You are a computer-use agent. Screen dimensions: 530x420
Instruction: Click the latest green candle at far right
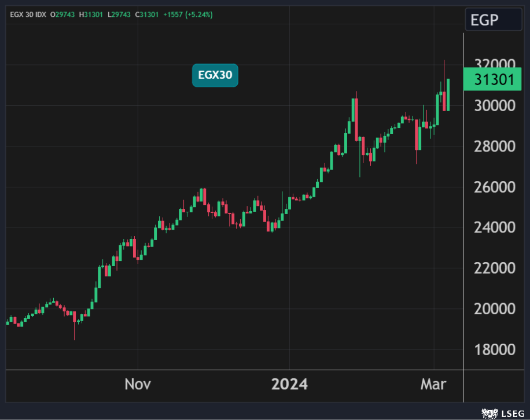pyautogui.click(x=448, y=95)
